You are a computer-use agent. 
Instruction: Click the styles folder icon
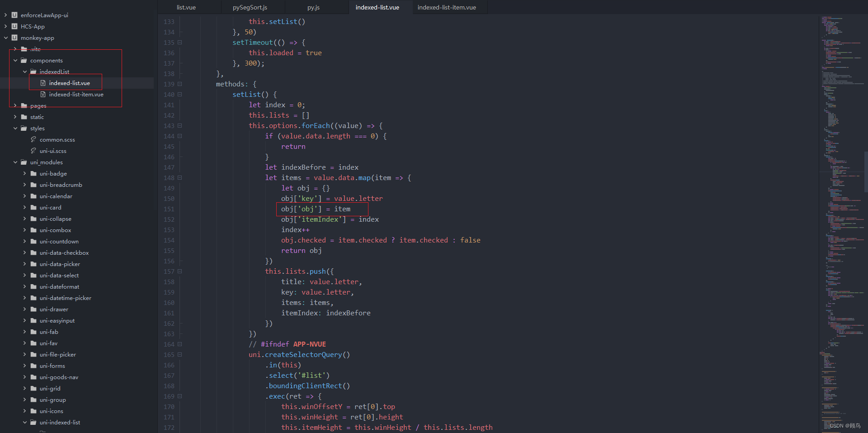click(24, 128)
